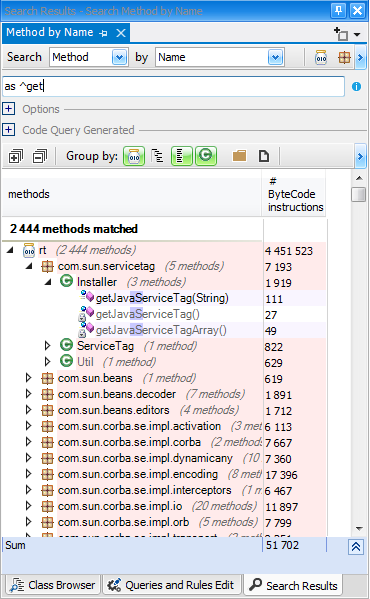370x599 pixels.
Task: Select getJavaServiceTag() method
Action: (x=148, y=314)
